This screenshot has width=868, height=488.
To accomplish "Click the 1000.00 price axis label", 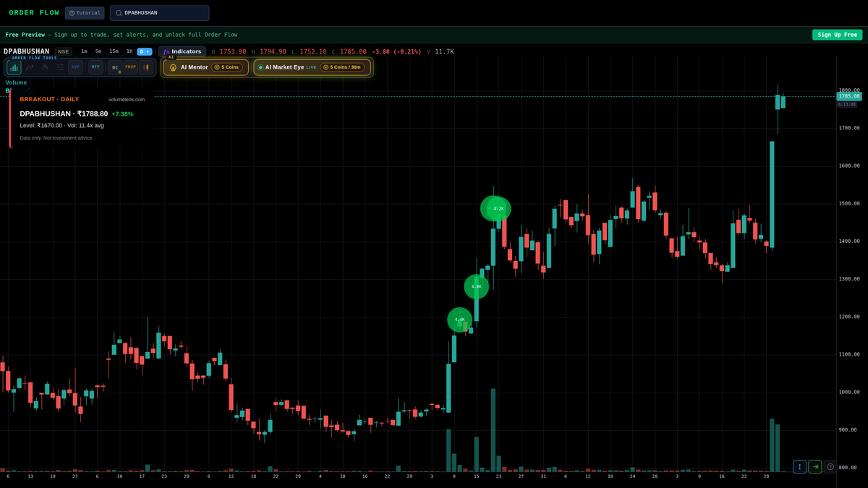I will tap(849, 392).
